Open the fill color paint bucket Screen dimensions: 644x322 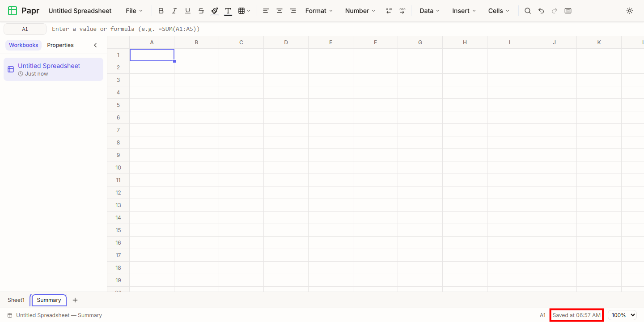(215, 11)
